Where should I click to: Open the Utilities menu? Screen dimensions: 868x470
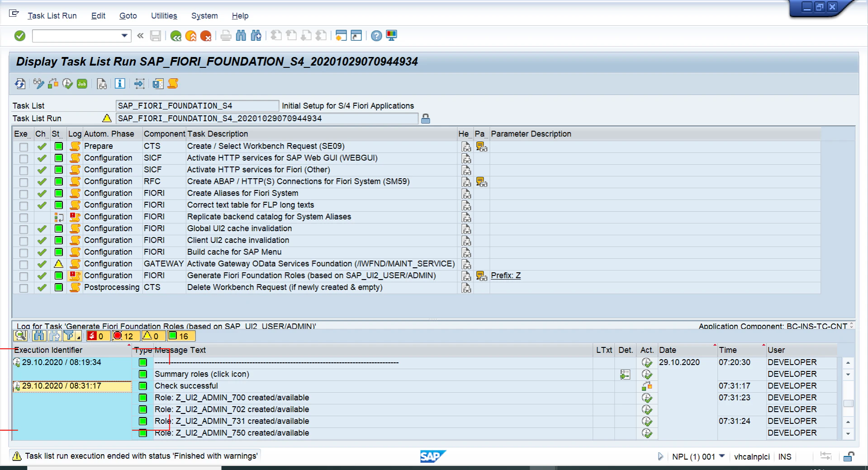164,16
